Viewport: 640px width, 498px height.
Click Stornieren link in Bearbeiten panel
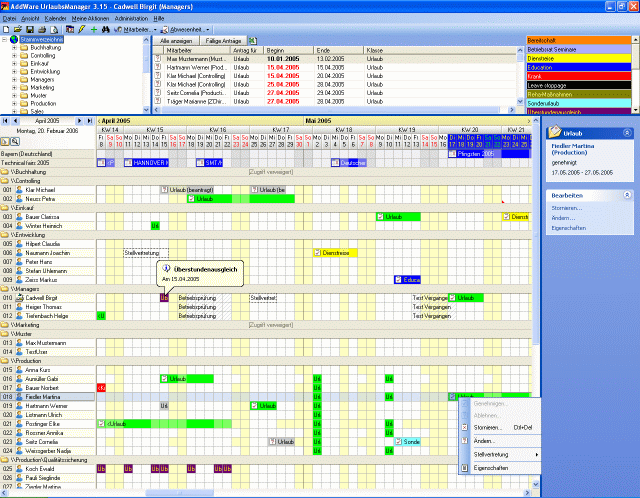(x=567, y=208)
